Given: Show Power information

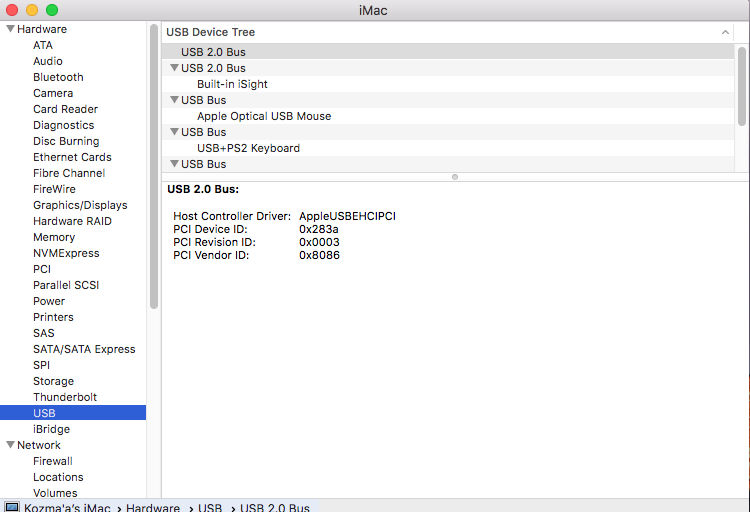Looking at the screenshot, I should (x=49, y=301).
